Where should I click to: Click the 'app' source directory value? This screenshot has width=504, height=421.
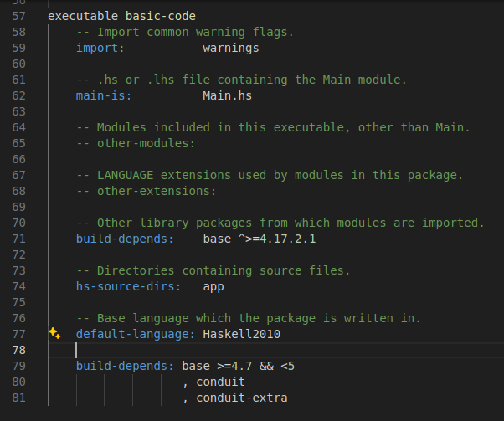click(x=213, y=286)
